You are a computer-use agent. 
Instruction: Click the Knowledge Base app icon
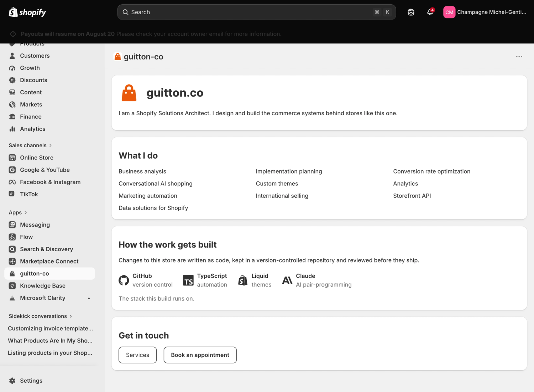pos(12,286)
